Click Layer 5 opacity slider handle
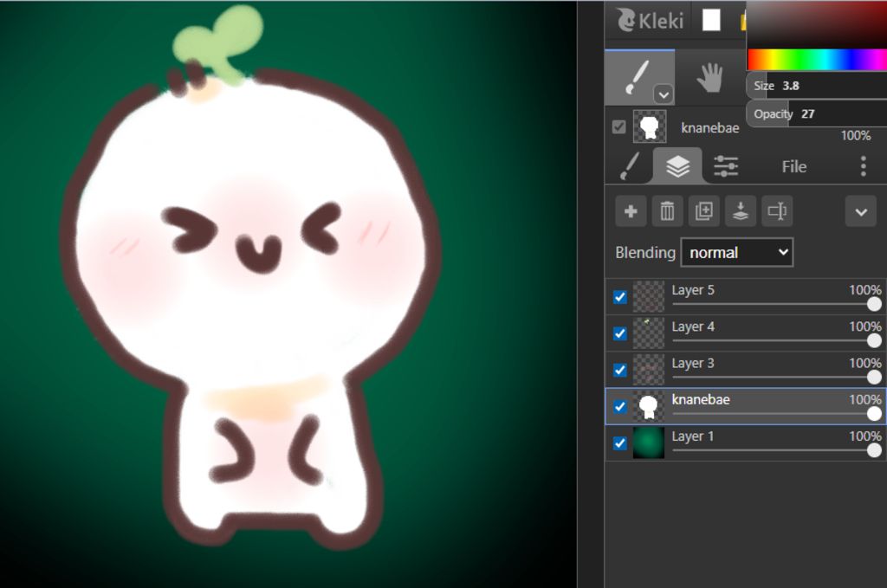The height and width of the screenshot is (588, 887). (874, 304)
